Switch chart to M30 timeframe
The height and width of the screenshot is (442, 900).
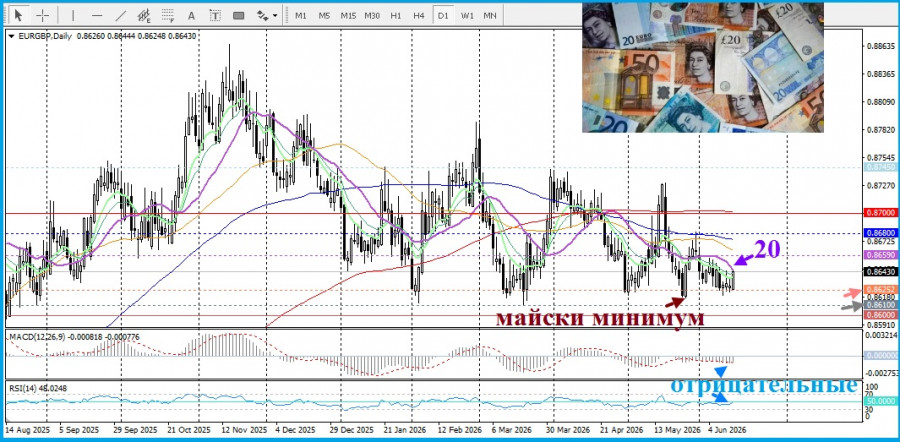[x=372, y=15]
